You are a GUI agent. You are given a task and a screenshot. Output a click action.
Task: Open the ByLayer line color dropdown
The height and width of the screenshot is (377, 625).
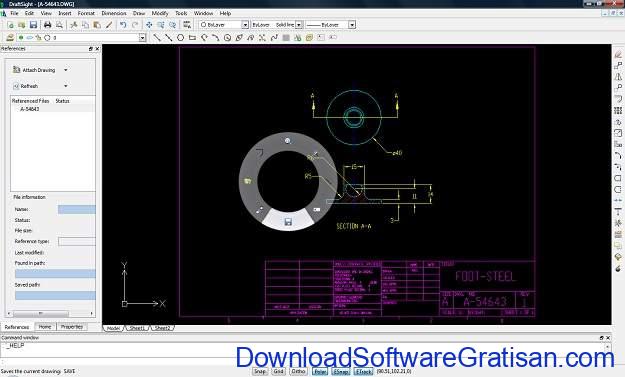click(x=245, y=25)
